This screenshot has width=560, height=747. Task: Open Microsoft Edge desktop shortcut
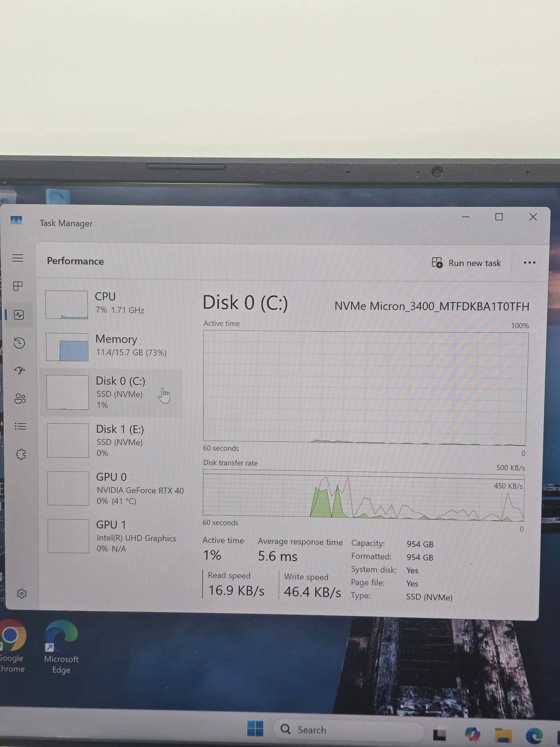tap(61, 647)
